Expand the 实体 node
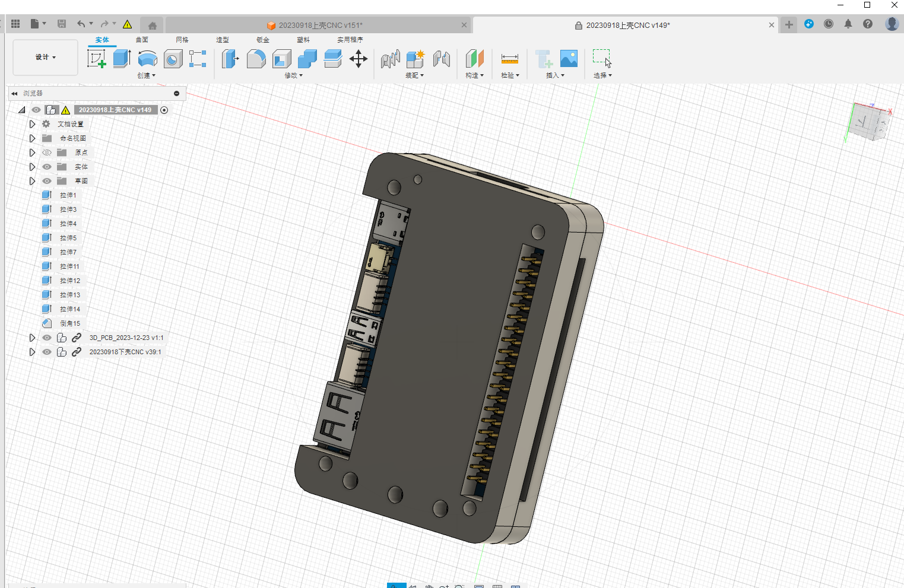 [33, 167]
